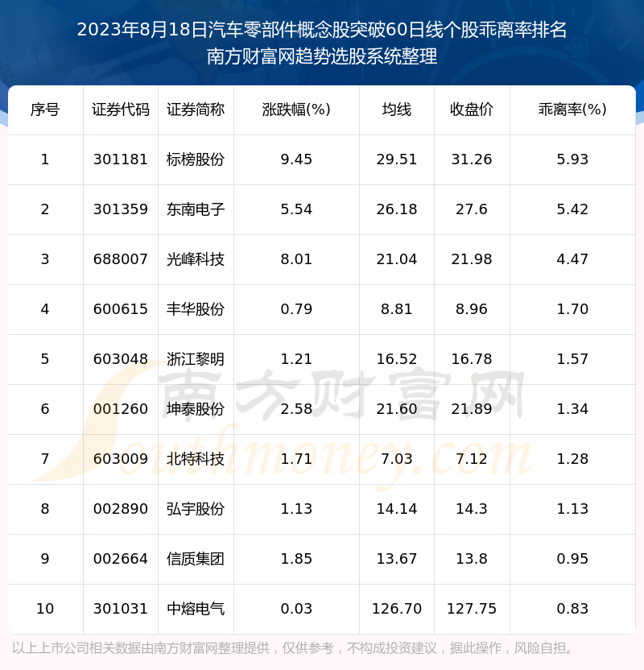The width and height of the screenshot is (644, 670).
Task: Click bias rate 4.47
Action: click(572, 259)
